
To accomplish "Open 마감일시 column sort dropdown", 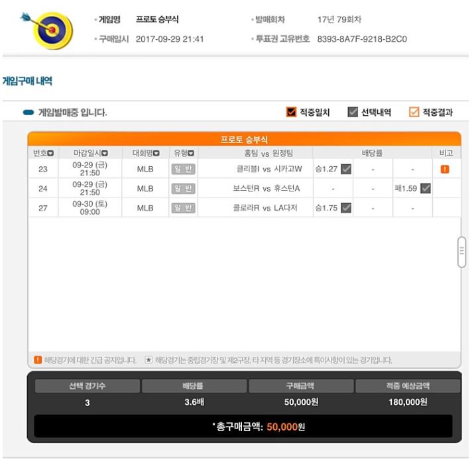I will coord(105,154).
